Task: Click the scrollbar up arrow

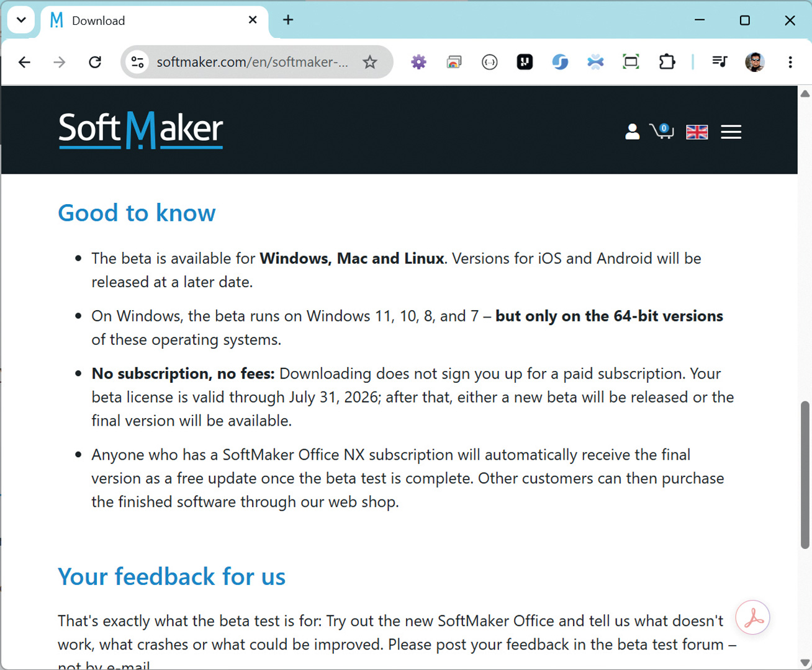Action: point(805,94)
